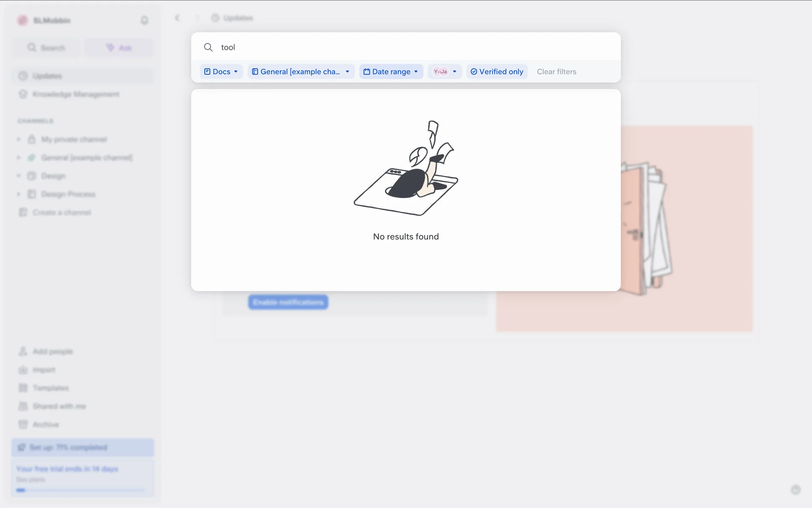
Task: Switch to the Ask tab
Action: [x=119, y=47]
